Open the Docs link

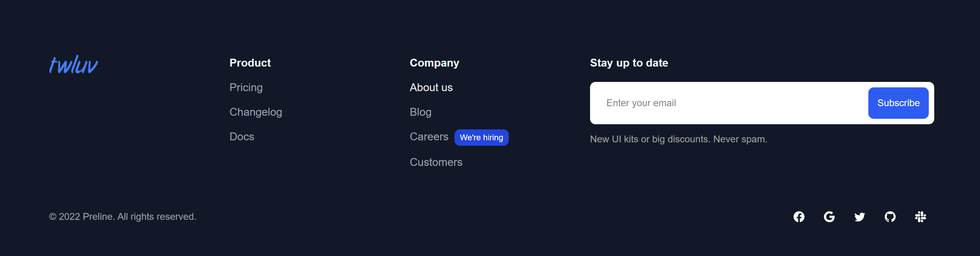[241, 137]
